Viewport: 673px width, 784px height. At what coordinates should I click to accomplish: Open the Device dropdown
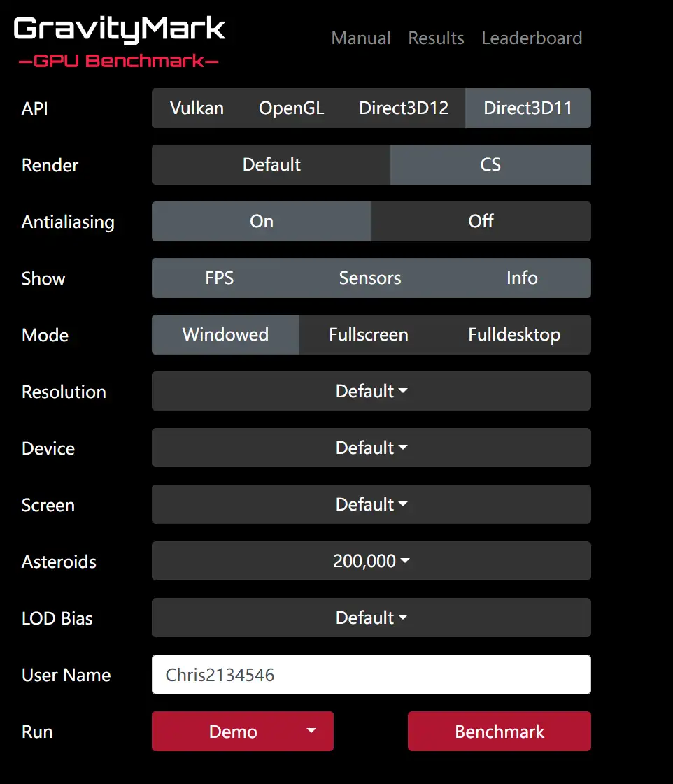tap(371, 448)
